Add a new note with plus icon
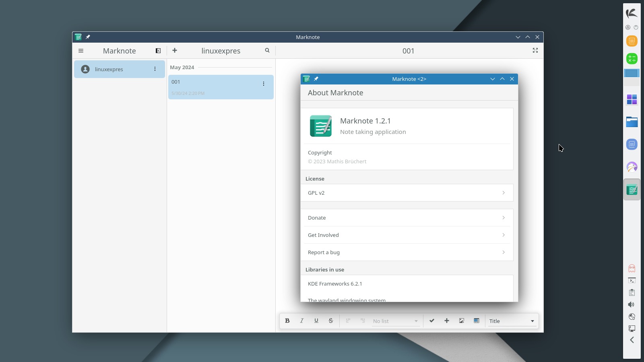This screenshot has width=644, height=362. click(175, 50)
